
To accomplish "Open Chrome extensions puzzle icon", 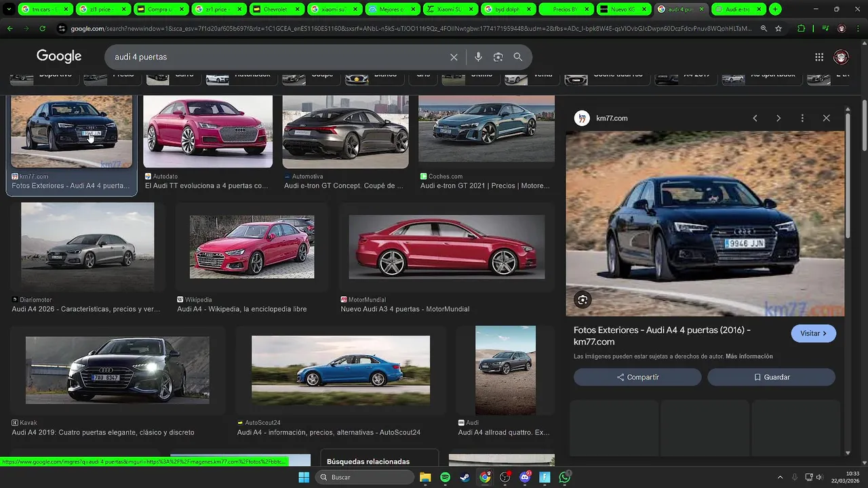I will point(802,28).
